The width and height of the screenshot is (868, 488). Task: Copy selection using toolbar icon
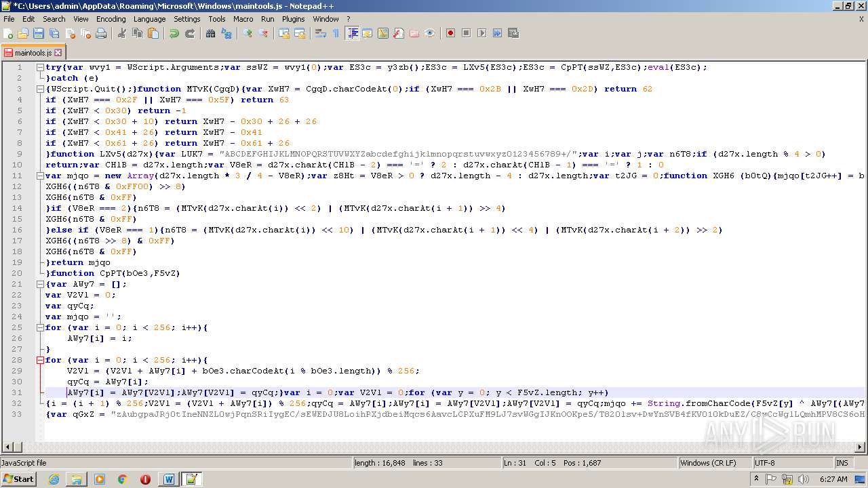(138, 33)
